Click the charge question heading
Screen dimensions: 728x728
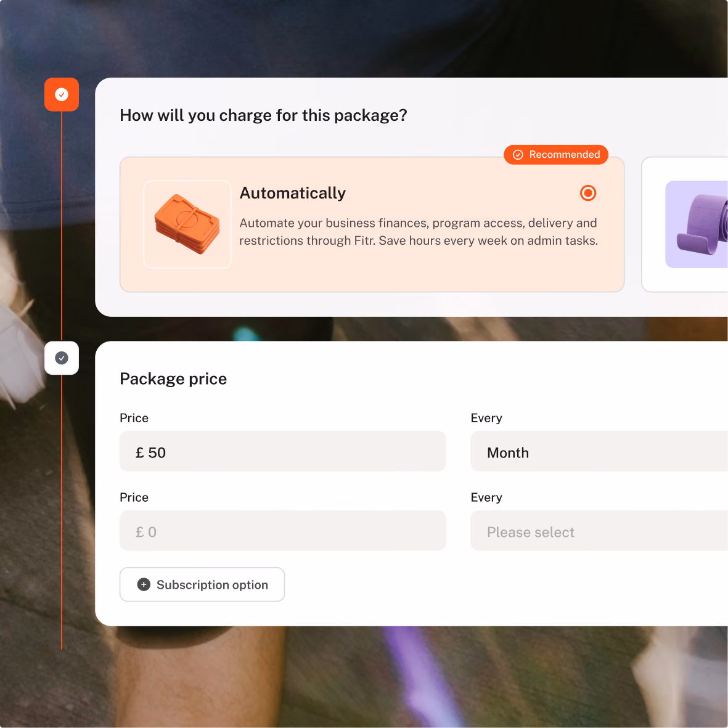pos(263,115)
